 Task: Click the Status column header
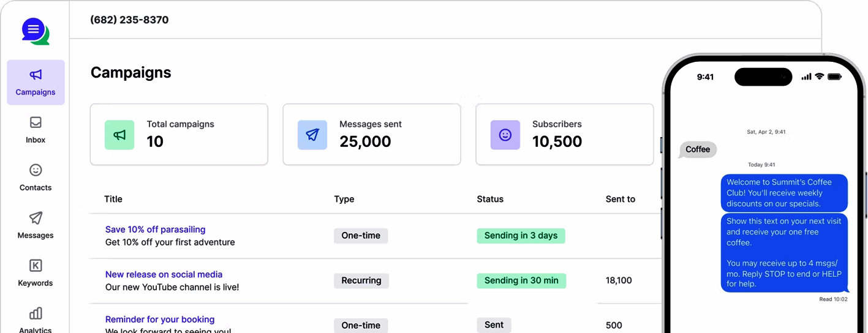tap(490, 199)
